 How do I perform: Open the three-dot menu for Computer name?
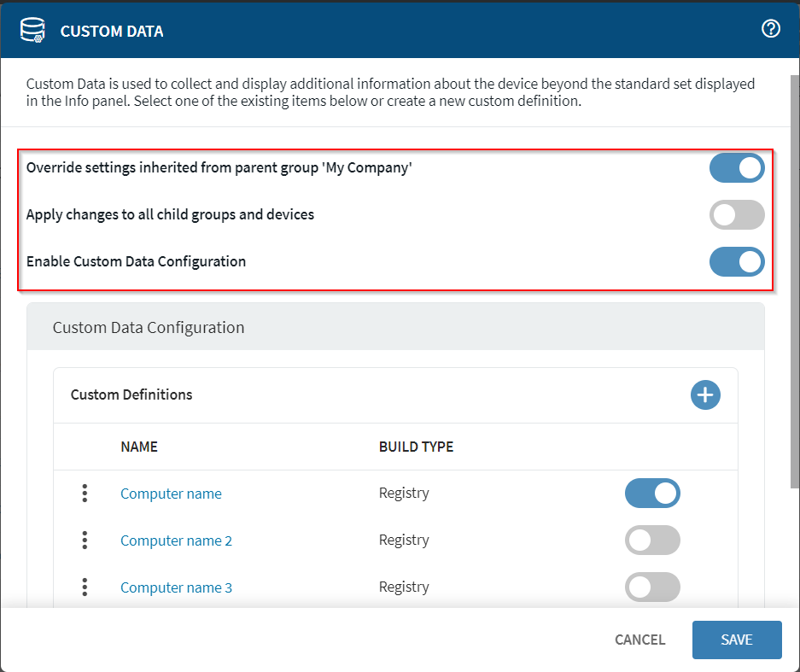point(85,494)
